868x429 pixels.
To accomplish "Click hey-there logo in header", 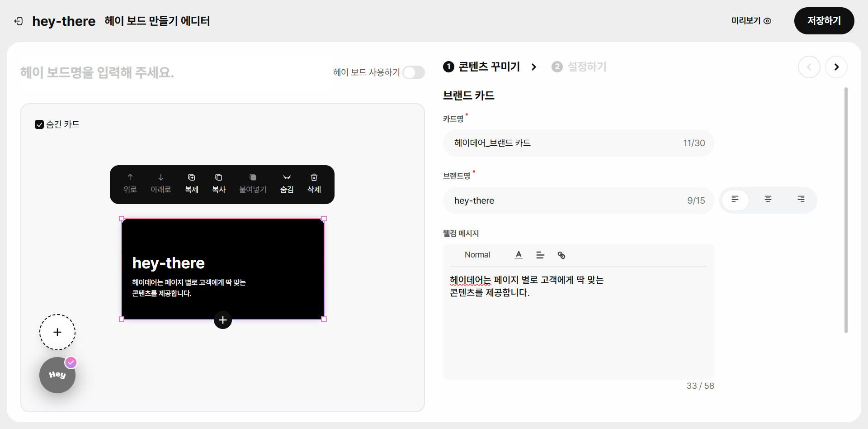I will 64,21.
